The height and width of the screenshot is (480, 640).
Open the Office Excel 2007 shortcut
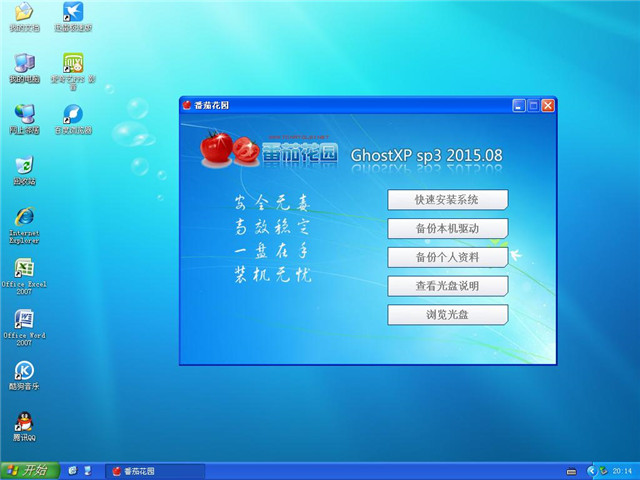click(24, 268)
